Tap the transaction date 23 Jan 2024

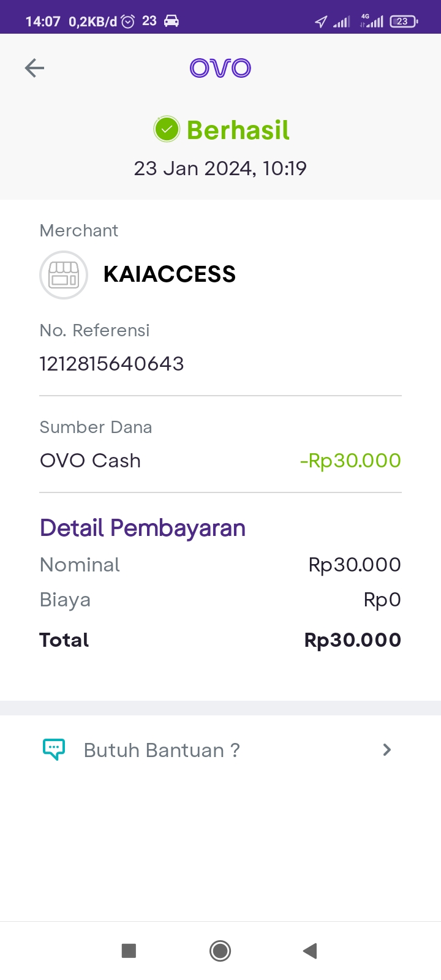click(x=221, y=168)
